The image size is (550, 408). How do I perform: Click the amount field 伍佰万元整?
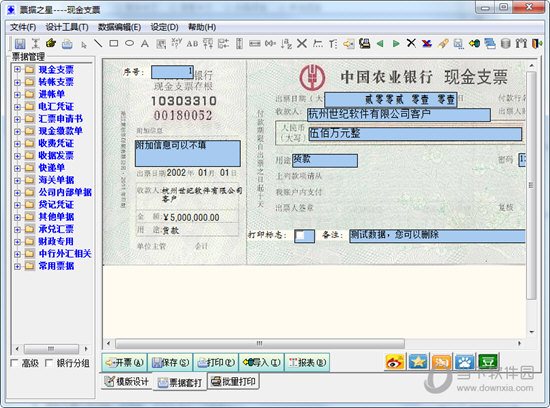tap(415, 134)
